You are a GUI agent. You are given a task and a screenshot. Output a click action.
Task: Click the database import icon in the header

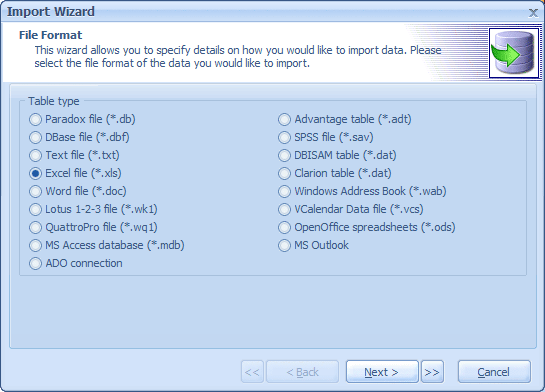coord(514,53)
